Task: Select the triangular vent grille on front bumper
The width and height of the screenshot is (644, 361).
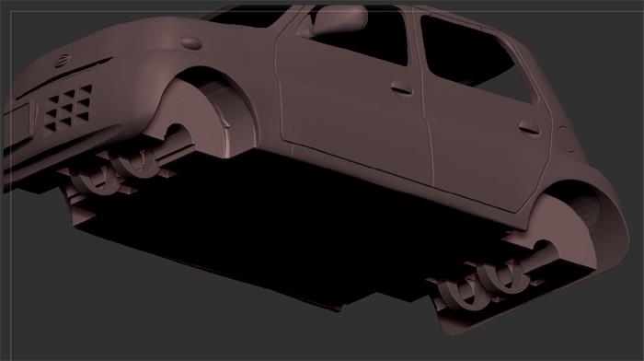Action: 68,109
